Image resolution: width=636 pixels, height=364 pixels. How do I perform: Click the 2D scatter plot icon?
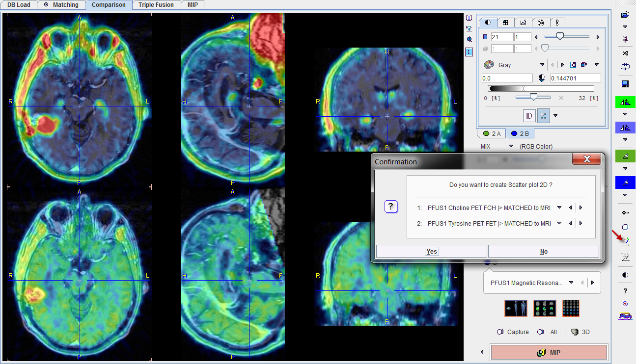[x=625, y=241]
